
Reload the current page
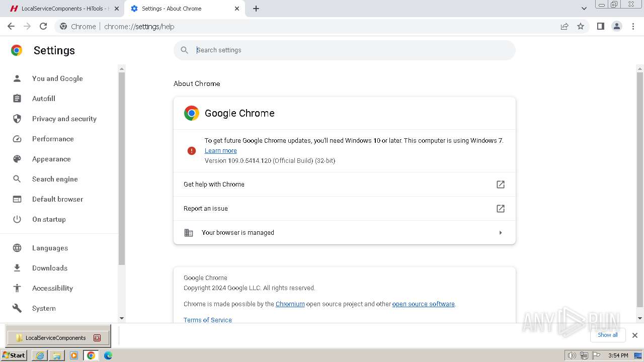click(x=43, y=26)
